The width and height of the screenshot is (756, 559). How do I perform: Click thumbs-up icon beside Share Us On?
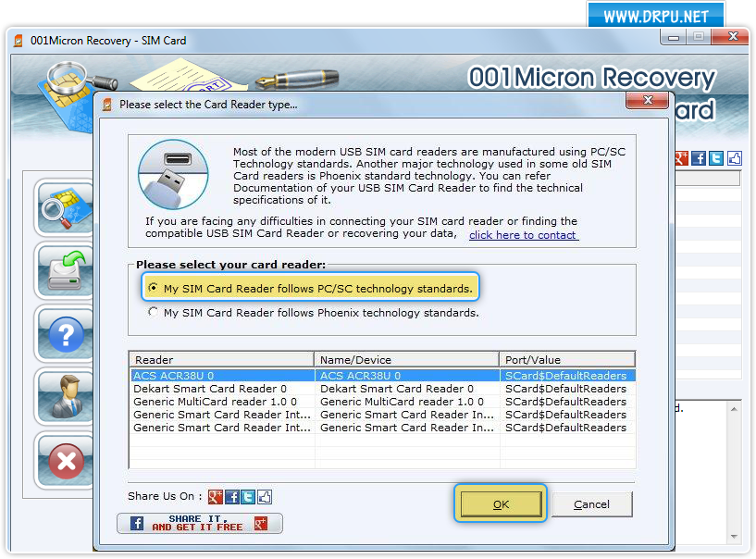click(265, 496)
